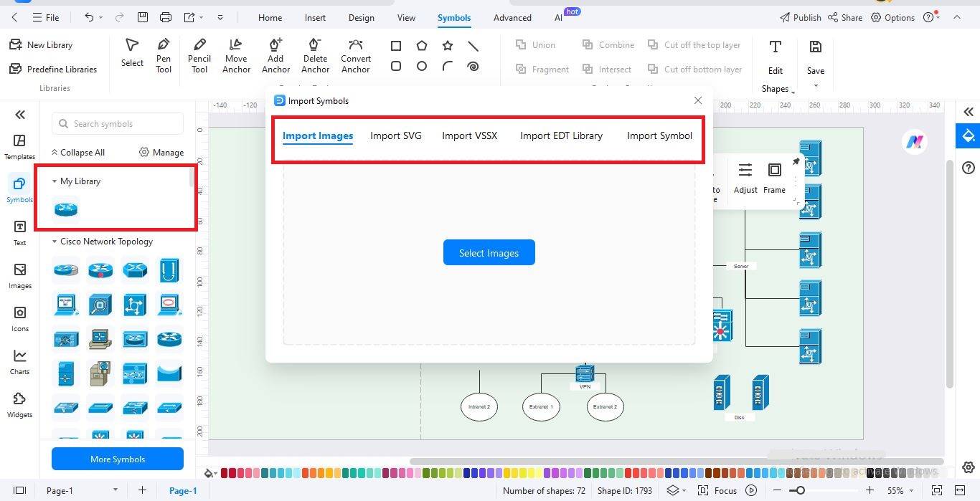Screen dimensions: 980x501
Task: Open the Widgets sidebar panel
Action: [x=19, y=405]
